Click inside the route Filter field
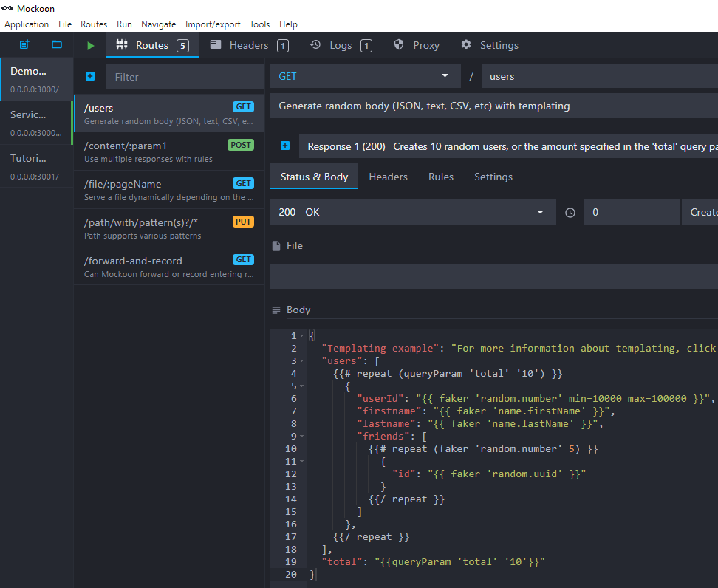Screen dimensions: 718x588 (x=185, y=76)
